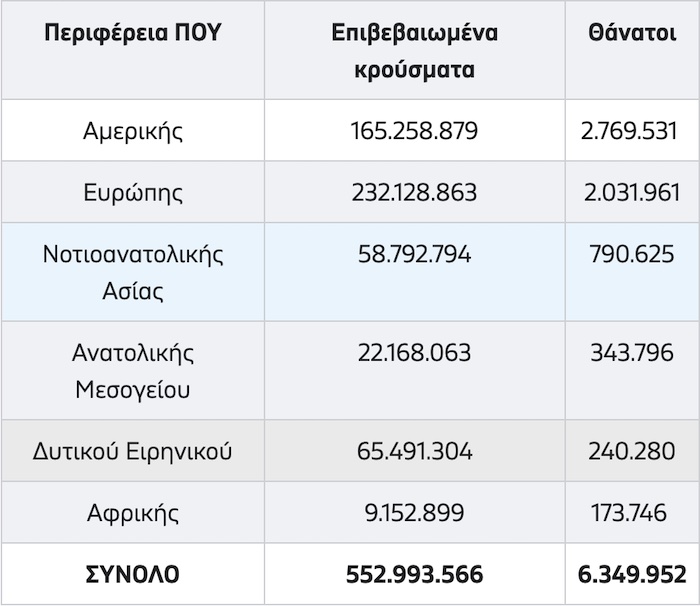The width and height of the screenshot is (700, 606).
Task: Select the deaths value 2.031.961
Action: (631, 192)
